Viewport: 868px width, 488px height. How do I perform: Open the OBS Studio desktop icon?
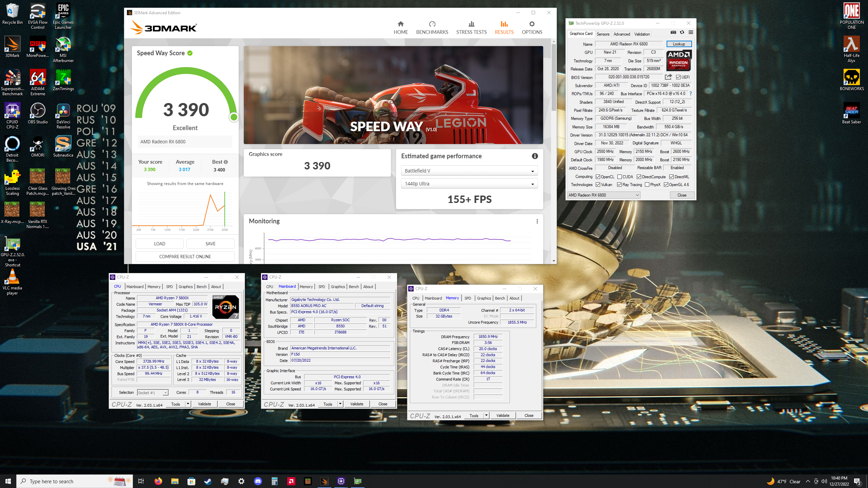(x=38, y=114)
